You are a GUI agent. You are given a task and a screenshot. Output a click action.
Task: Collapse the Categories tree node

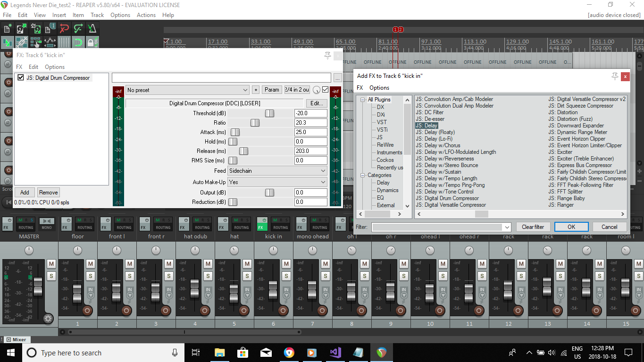pyautogui.click(x=363, y=175)
